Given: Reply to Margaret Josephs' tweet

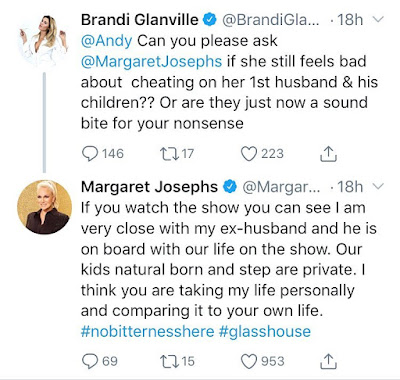Looking at the screenshot, I should pos(90,361).
